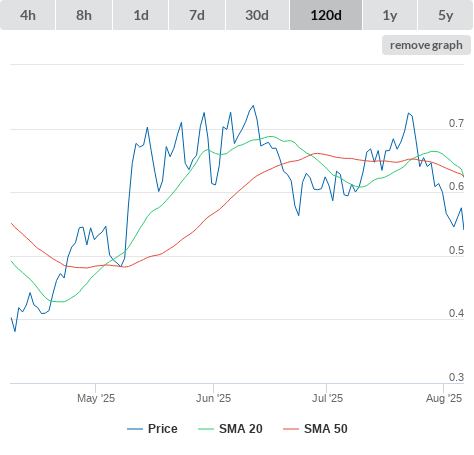
Task: Show the 7d price history
Action: coord(197,15)
